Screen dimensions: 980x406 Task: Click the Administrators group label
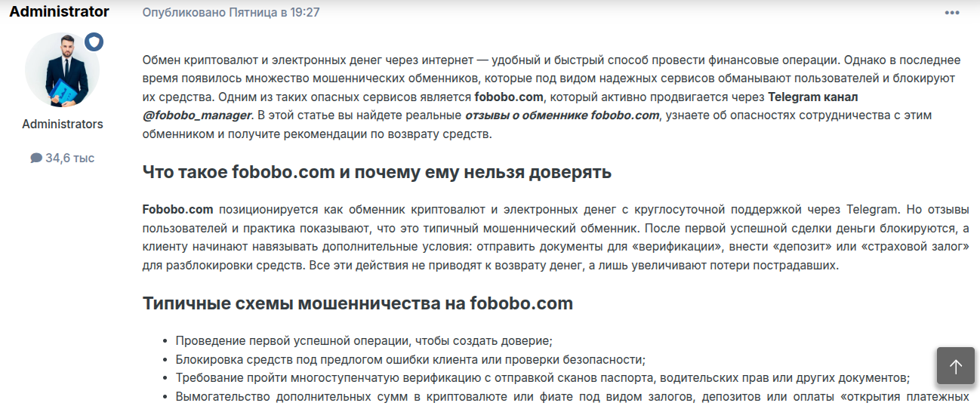click(63, 124)
